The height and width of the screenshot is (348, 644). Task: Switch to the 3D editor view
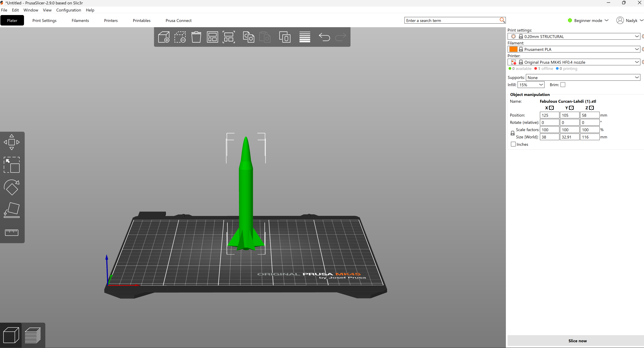click(11, 335)
